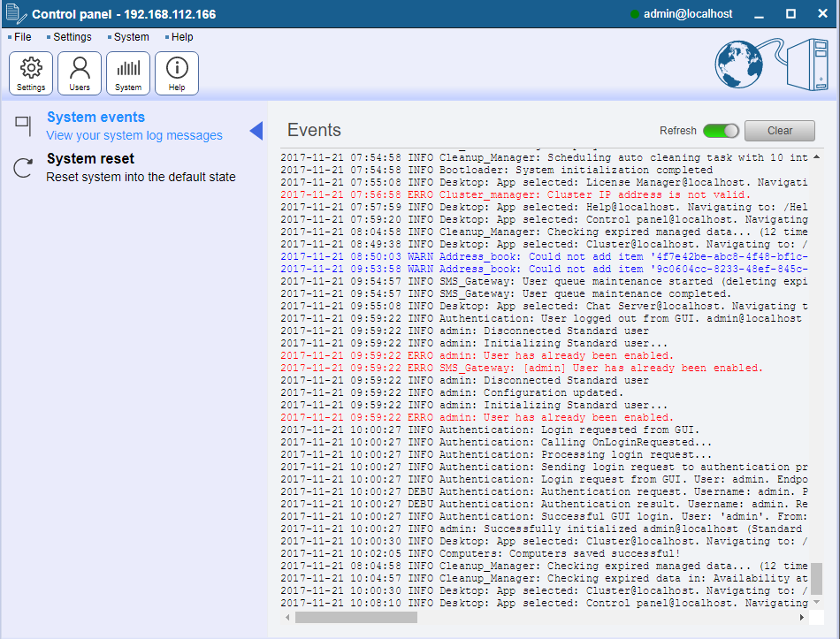Viewport: 840px width, 639px height.
Task: Click the green online status dot
Action: [635, 14]
